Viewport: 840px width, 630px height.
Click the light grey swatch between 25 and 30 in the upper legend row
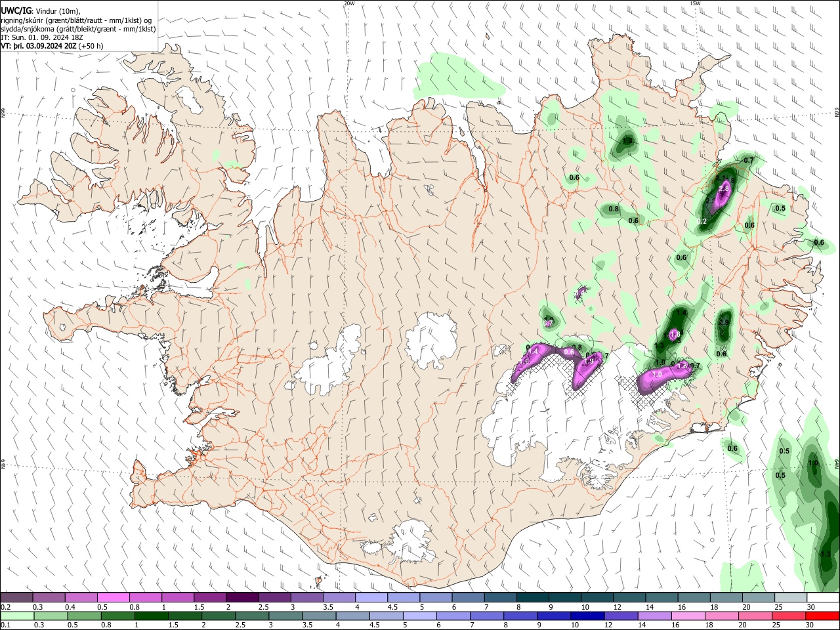tap(791, 597)
